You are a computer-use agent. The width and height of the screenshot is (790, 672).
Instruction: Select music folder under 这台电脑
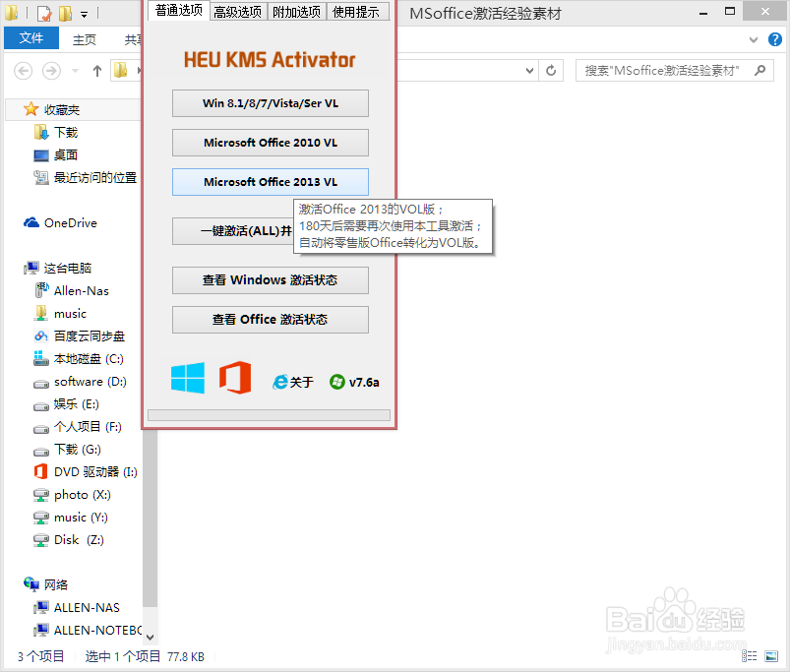click(70, 313)
